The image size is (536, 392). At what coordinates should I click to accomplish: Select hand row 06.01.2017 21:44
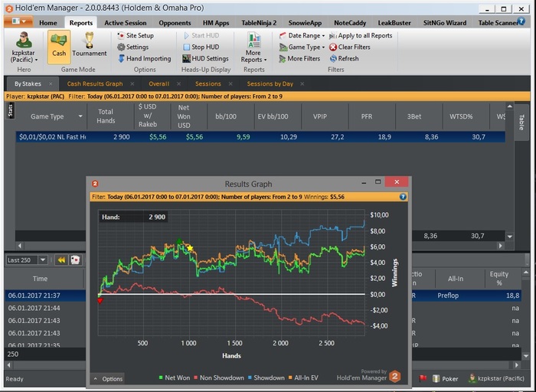[x=45, y=308]
